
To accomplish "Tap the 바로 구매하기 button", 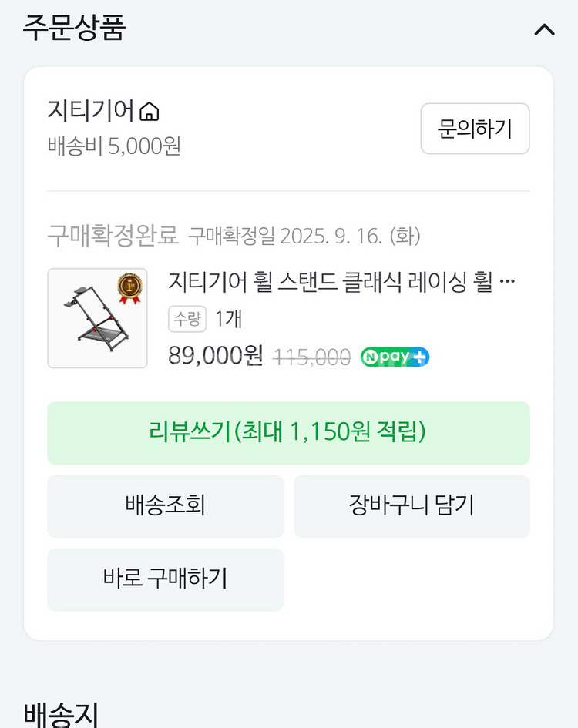I will click(x=165, y=579).
